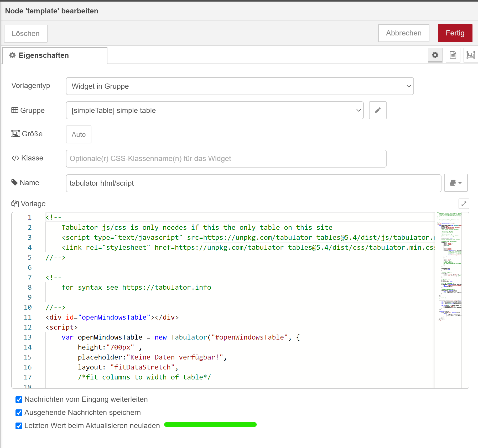Click the Gruppe table icon
The height and width of the screenshot is (448, 478).
(x=15, y=110)
